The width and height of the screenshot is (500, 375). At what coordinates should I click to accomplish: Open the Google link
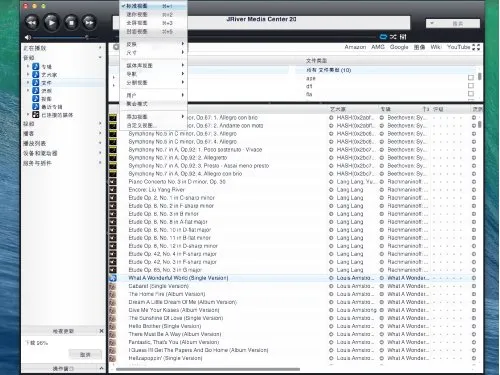399,47
